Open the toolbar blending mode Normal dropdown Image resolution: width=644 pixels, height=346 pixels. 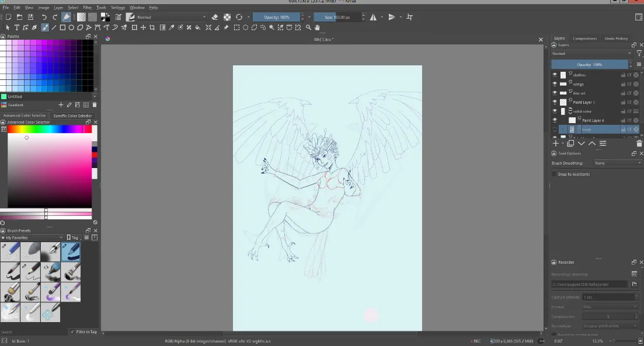(172, 17)
